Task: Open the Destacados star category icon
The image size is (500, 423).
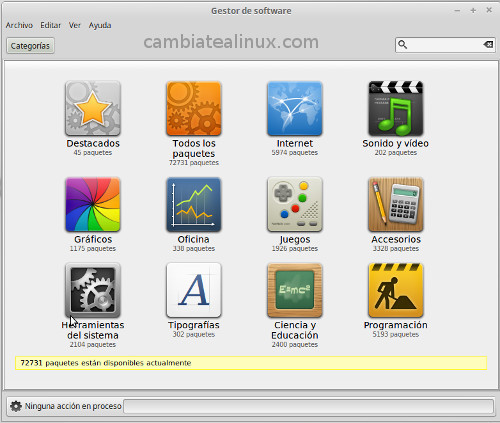Action: pyautogui.click(x=93, y=108)
